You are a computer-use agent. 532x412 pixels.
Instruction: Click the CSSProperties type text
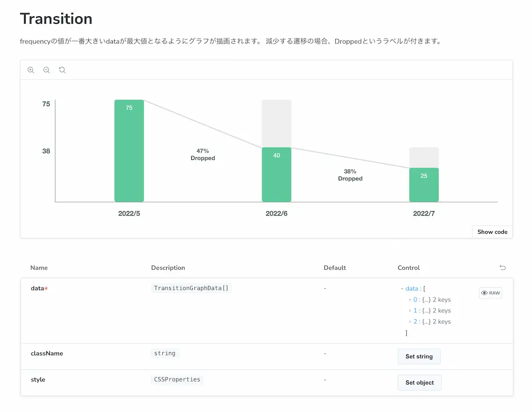177,379
